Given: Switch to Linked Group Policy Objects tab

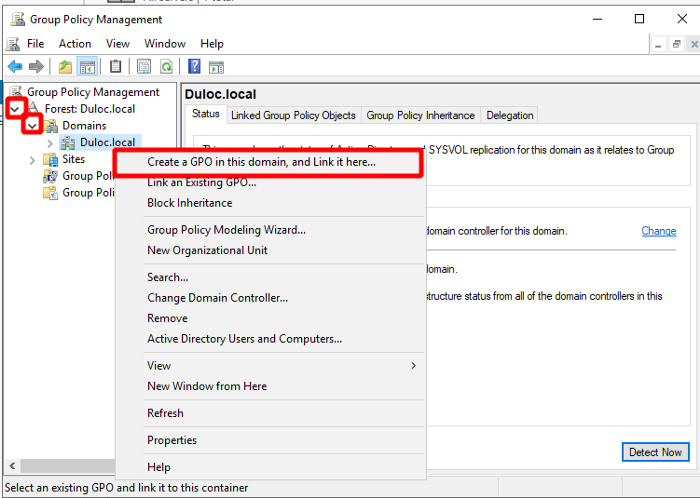Looking at the screenshot, I should pos(293,115).
